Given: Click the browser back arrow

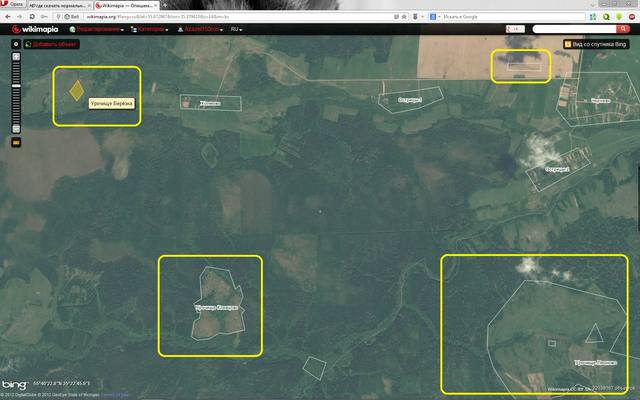Looking at the screenshot, I should tap(7, 17).
